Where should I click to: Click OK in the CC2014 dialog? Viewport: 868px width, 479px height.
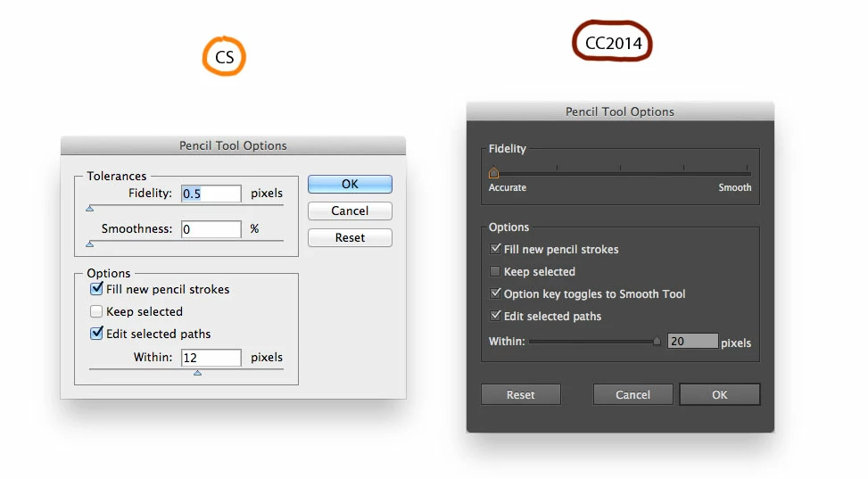click(x=720, y=395)
